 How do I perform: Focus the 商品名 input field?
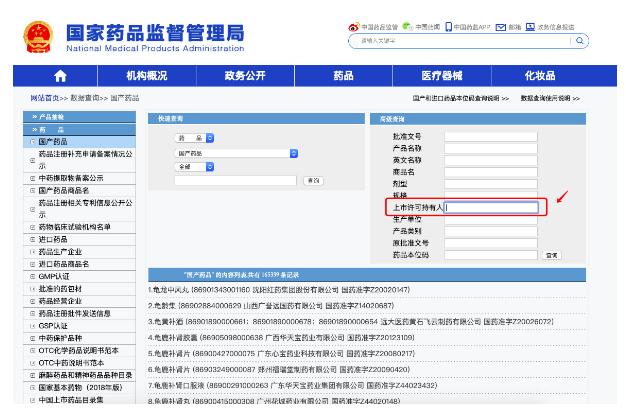491,172
